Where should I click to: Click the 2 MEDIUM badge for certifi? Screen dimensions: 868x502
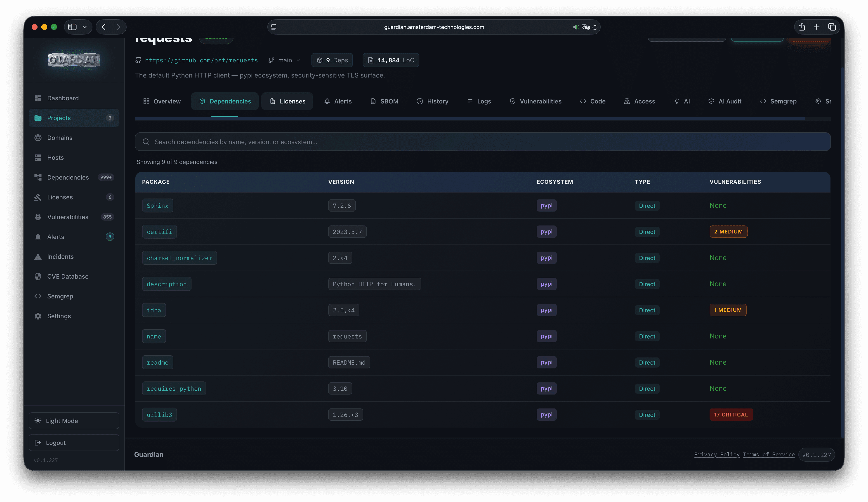click(x=728, y=231)
